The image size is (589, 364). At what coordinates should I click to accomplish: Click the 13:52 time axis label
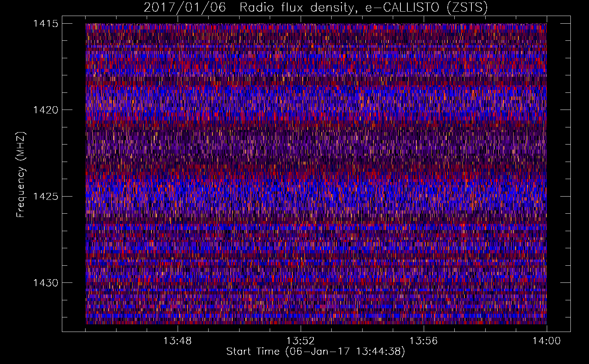pos(300,341)
